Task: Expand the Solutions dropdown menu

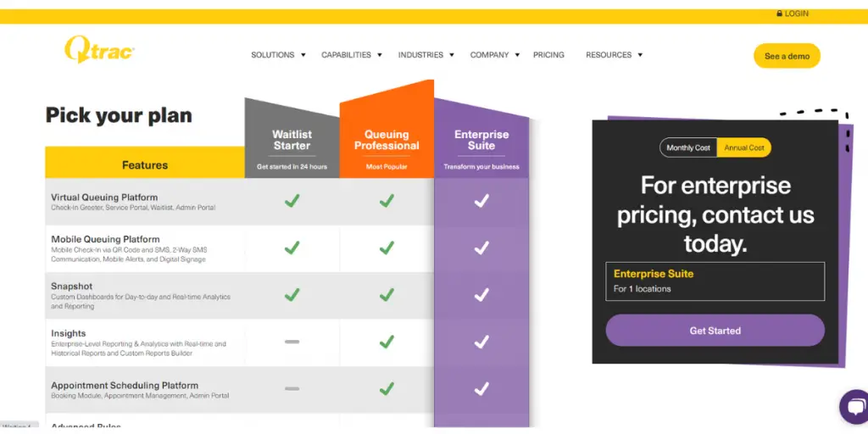Action: 278,55
